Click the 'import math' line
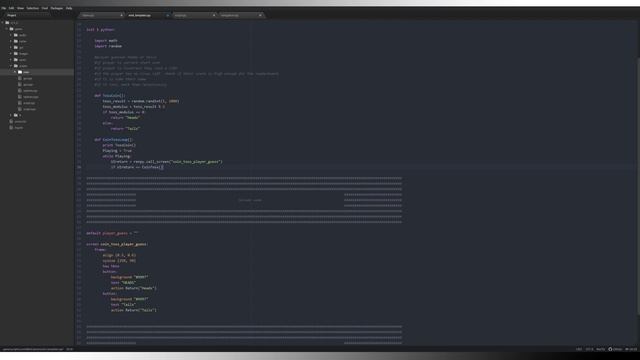 [x=106, y=41]
